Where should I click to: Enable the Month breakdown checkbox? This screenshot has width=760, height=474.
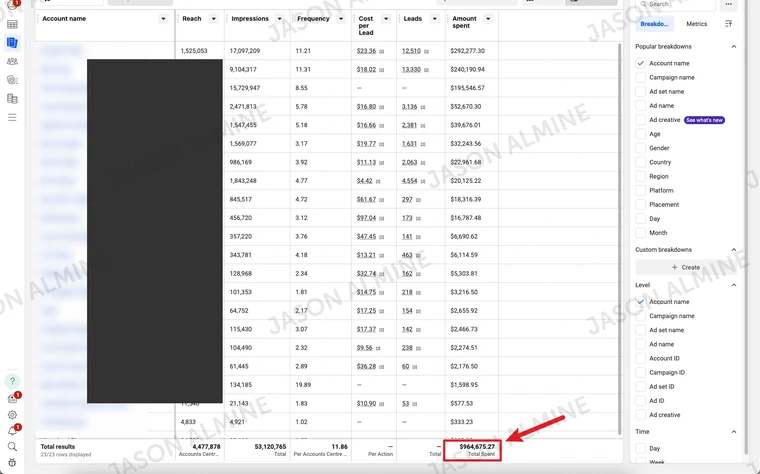641,233
